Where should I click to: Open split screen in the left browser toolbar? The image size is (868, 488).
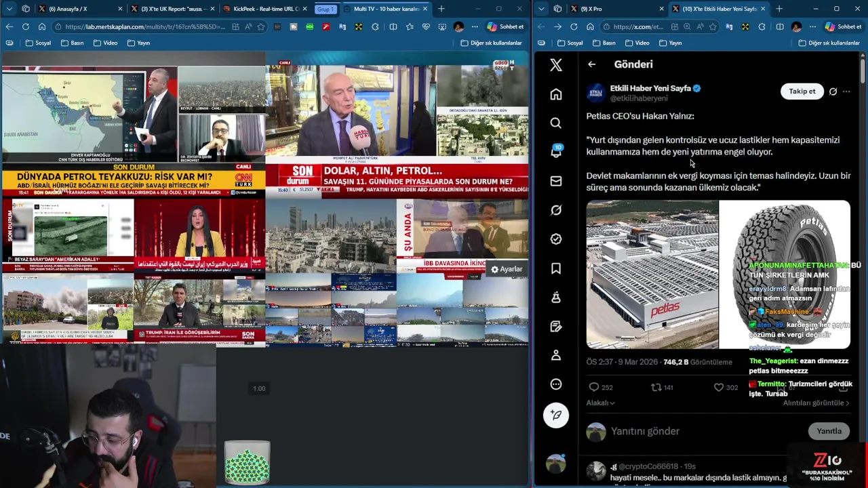point(393,26)
